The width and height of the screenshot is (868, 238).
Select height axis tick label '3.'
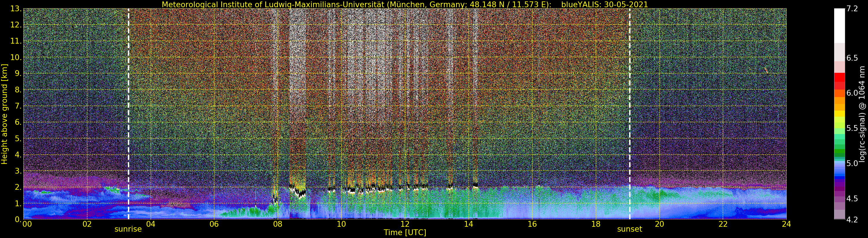[x=18, y=171]
